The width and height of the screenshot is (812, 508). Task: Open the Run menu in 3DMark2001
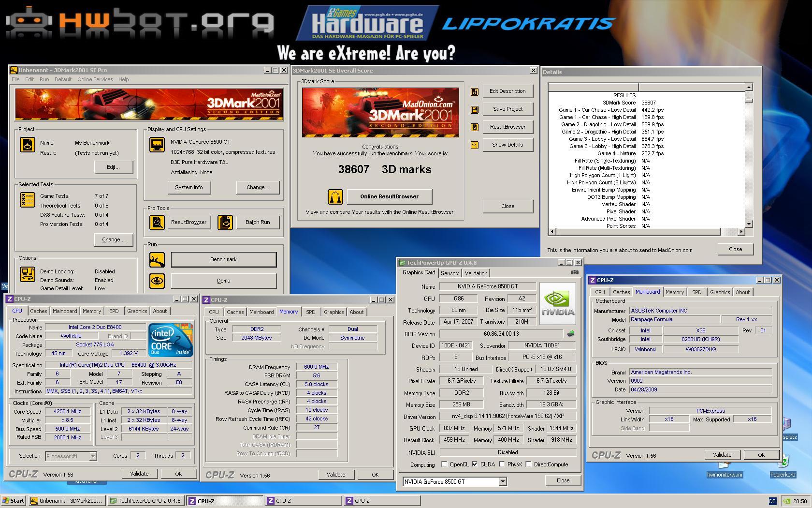pyautogui.click(x=44, y=79)
